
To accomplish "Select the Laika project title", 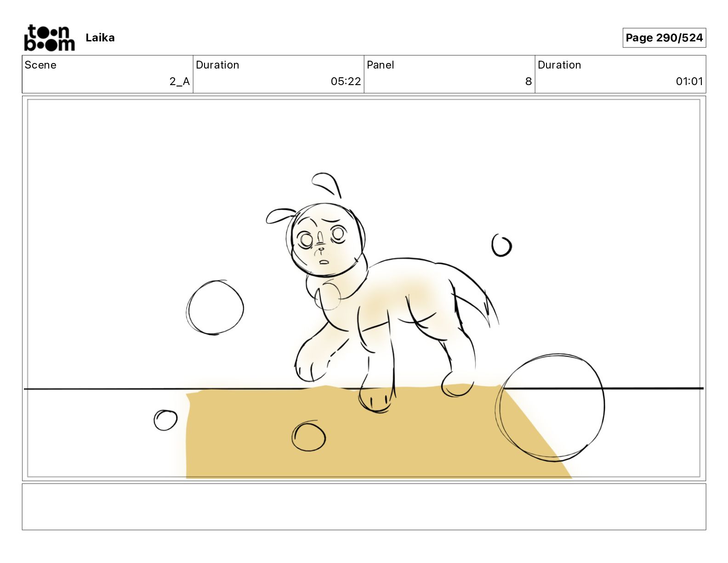I will coord(100,38).
